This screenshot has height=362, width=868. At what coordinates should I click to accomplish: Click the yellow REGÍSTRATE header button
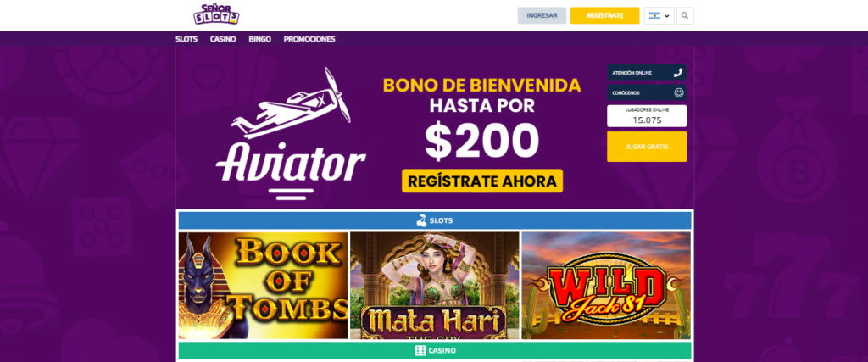[x=605, y=15]
